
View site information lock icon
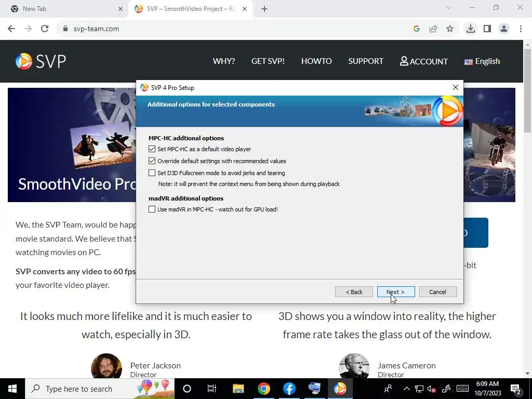[65, 29]
